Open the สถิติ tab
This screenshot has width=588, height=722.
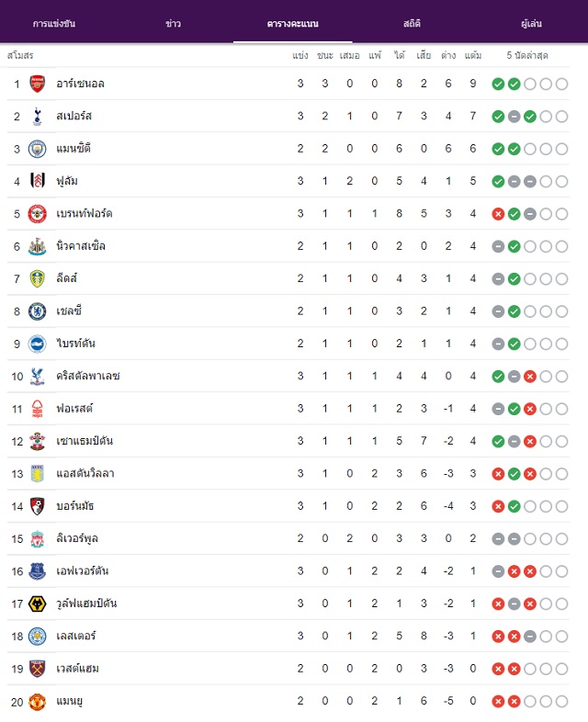click(412, 24)
